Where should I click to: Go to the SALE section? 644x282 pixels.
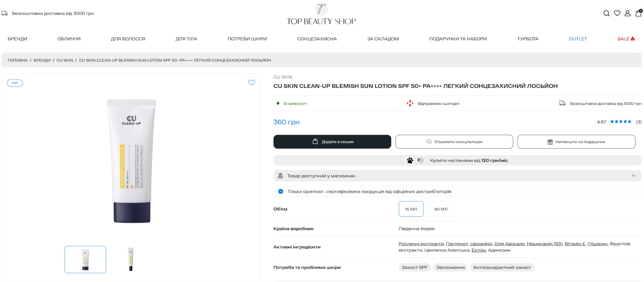click(626, 39)
